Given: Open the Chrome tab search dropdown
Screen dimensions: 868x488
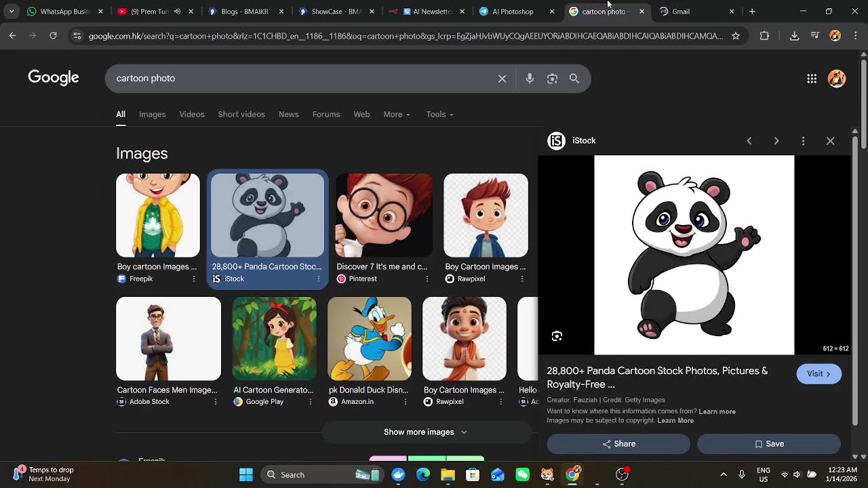Looking at the screenshot, I should click(x=12, y=12).
